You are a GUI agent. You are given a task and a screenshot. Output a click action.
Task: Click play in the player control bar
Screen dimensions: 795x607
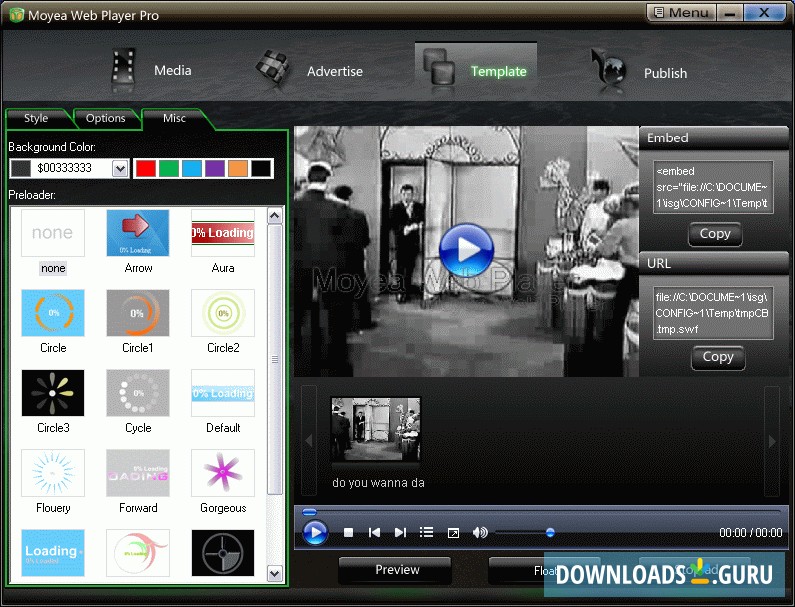315,532
